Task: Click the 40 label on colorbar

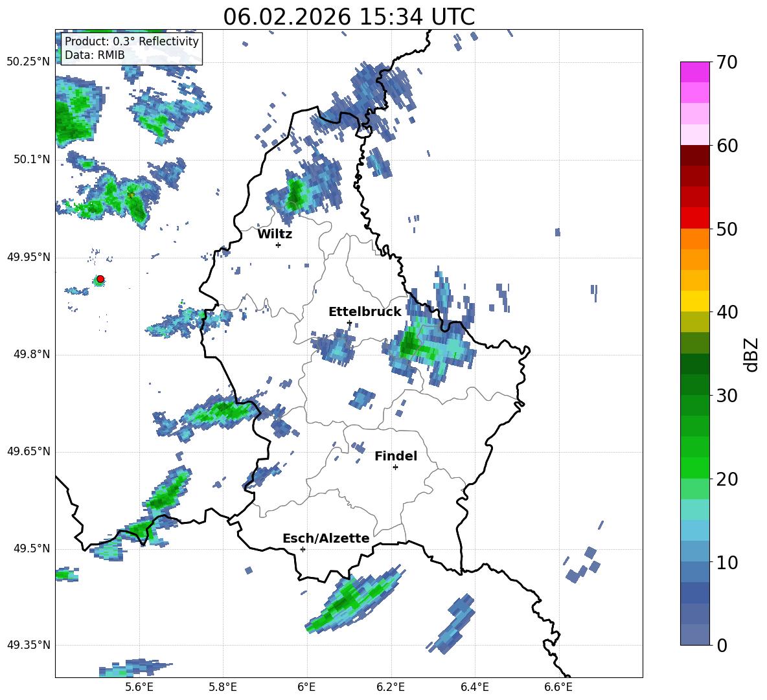Action: click(x=727, y=312)
